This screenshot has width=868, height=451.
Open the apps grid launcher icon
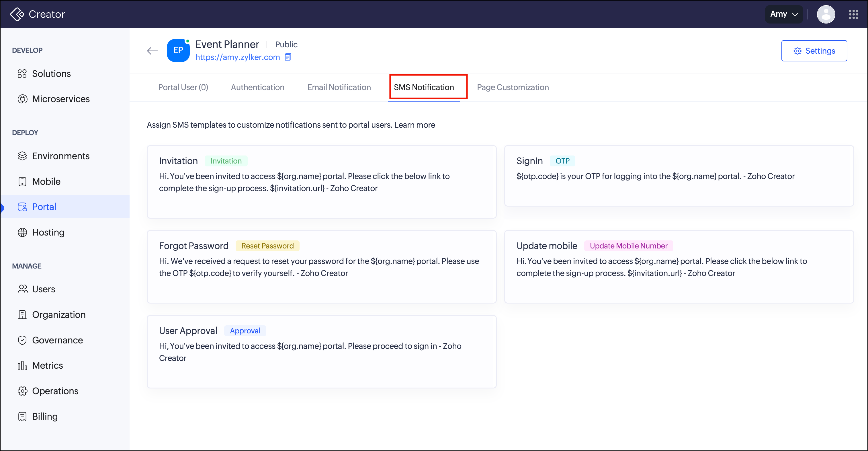coord(853,14)
